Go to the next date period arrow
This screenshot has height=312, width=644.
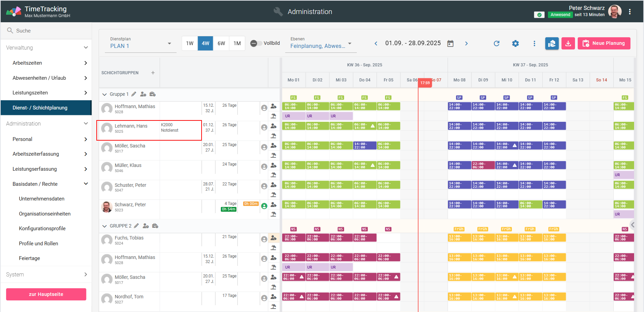466,43
